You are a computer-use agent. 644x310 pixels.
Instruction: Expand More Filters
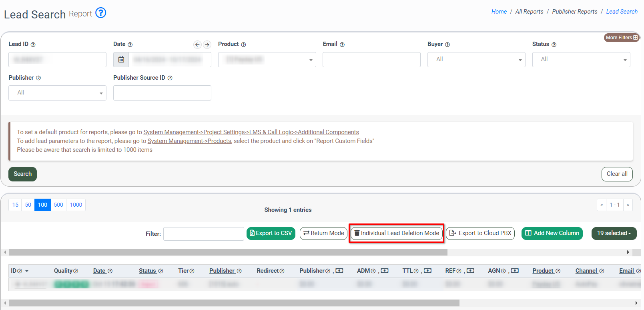click(621, 38)
